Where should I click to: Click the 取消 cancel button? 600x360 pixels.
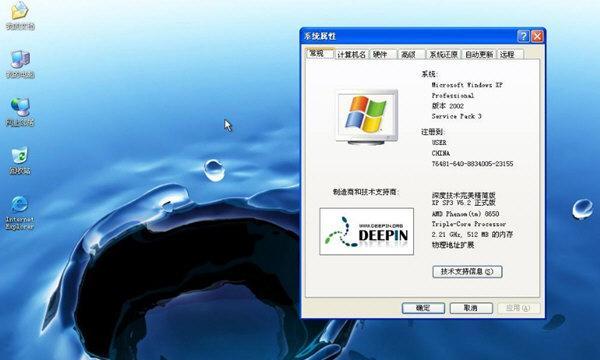(x=471, y=308)
